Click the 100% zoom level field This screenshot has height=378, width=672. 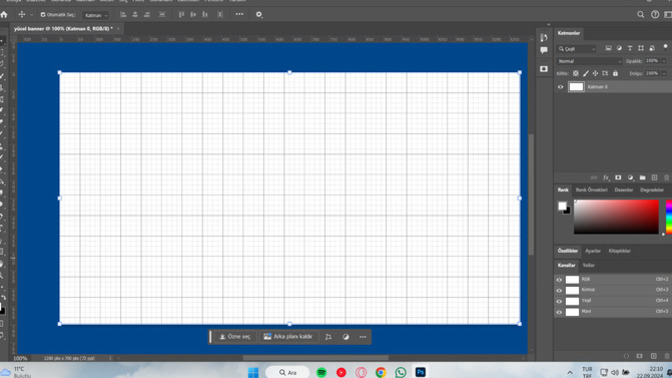[x=20, y=358]
